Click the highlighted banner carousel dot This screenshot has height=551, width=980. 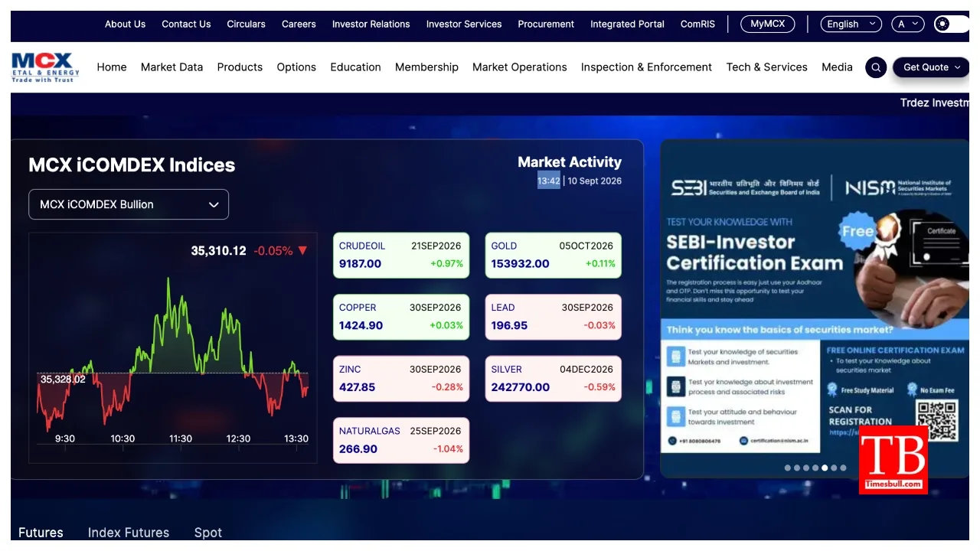pos(825,468)
